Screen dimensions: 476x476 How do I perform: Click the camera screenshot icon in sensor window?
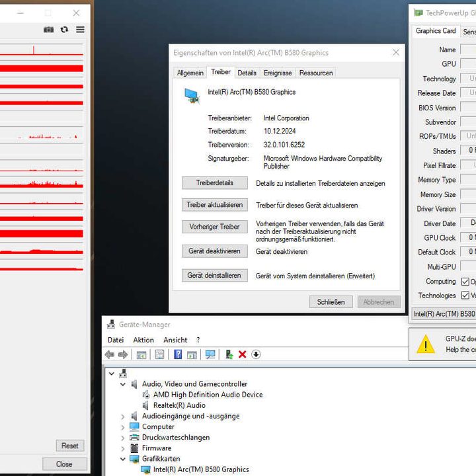pos(48,30)
